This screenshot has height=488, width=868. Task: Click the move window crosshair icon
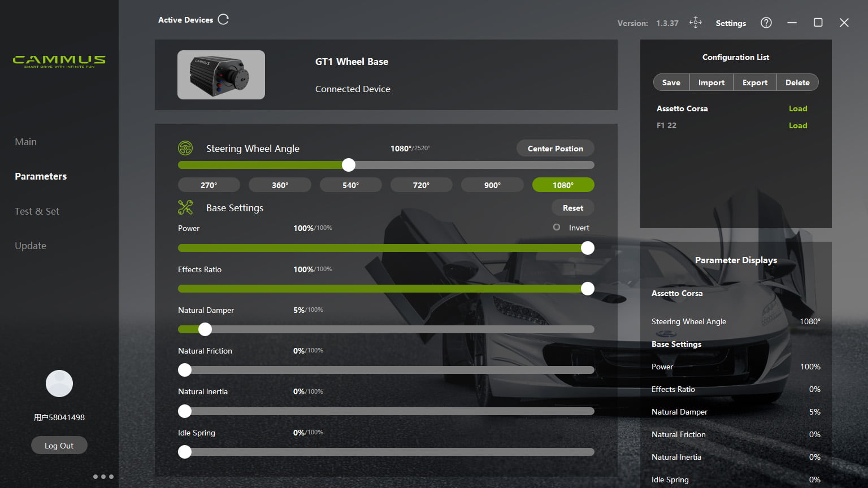click(696, 23)
